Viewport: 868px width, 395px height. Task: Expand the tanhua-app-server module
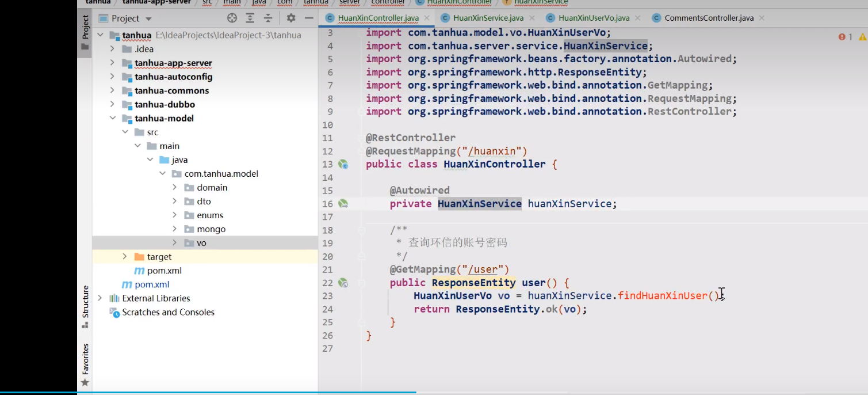click(x=113, y=63)
